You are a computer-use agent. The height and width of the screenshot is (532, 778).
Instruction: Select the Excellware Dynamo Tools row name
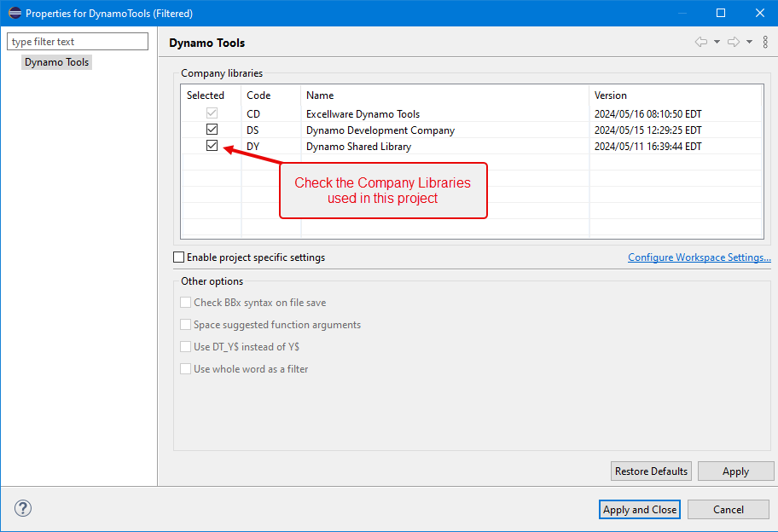tap(363, 114)
